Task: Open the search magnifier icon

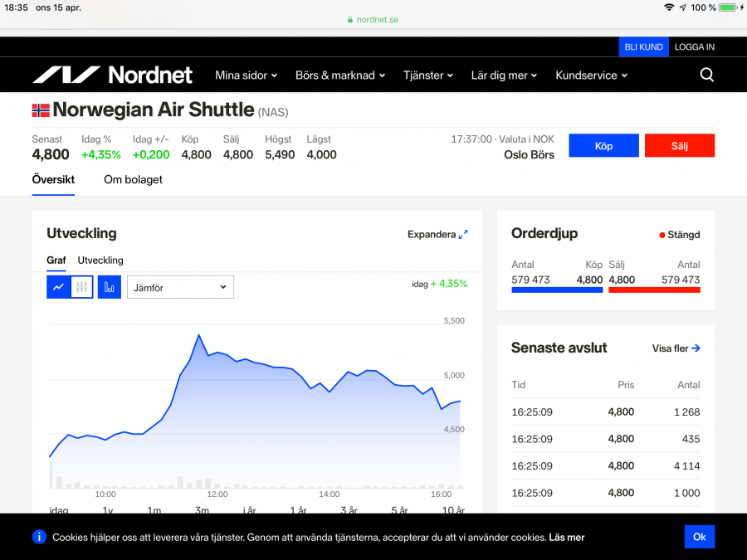Action: pyautogui.click(x=707, y=75)
